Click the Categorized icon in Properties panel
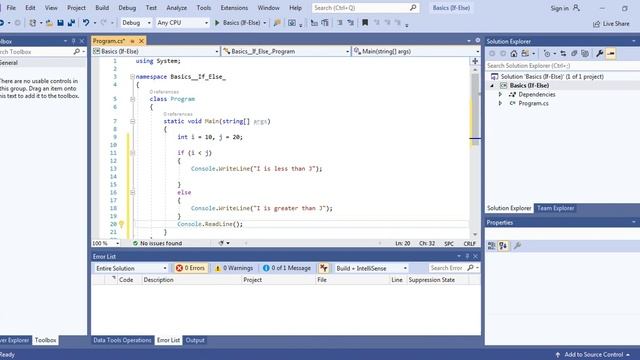The height and width of the screenshot is (360, 640). (491, 246)
